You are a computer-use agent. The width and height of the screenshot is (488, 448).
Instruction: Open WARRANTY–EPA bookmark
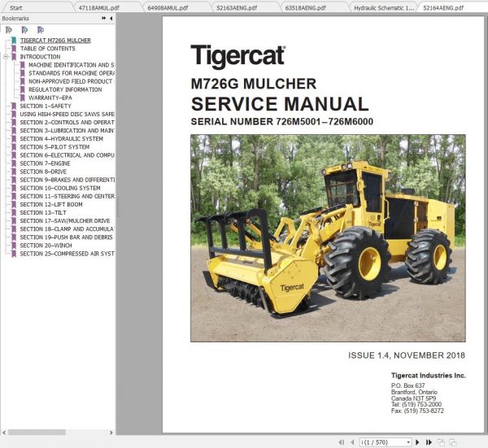point(50,98)
